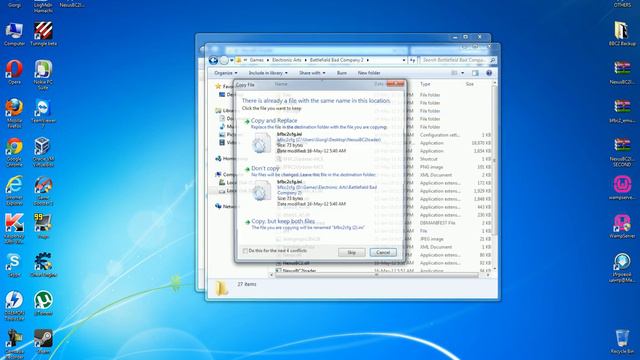Launch Google Chrome from the desktop

point(14,152)
